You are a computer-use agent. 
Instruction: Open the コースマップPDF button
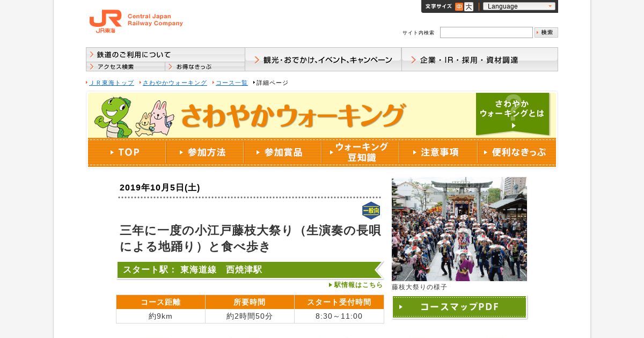[x=459, y=307]
